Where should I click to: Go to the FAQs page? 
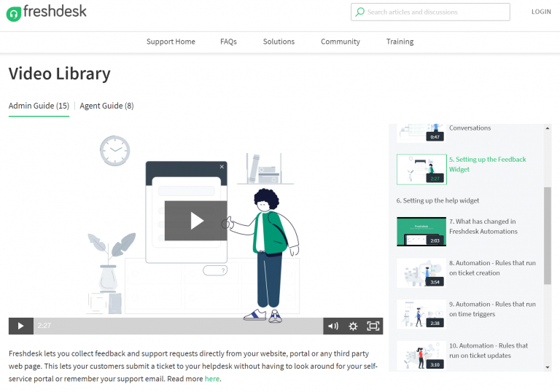(x=228, y=42)
